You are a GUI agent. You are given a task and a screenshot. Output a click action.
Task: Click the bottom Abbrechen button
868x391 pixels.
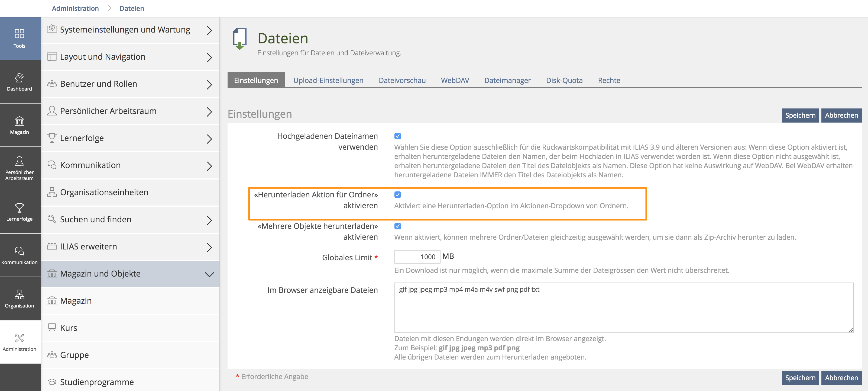point(841,377)
